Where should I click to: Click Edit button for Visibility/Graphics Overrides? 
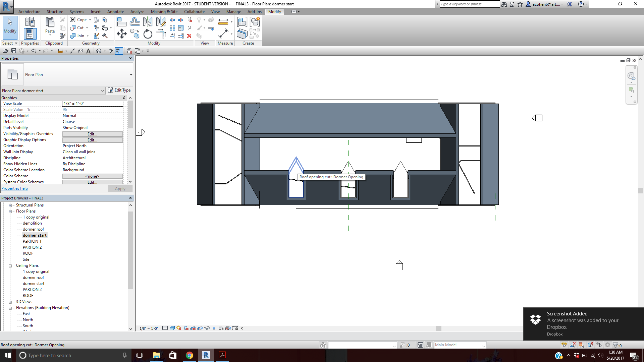click(92, 134)
